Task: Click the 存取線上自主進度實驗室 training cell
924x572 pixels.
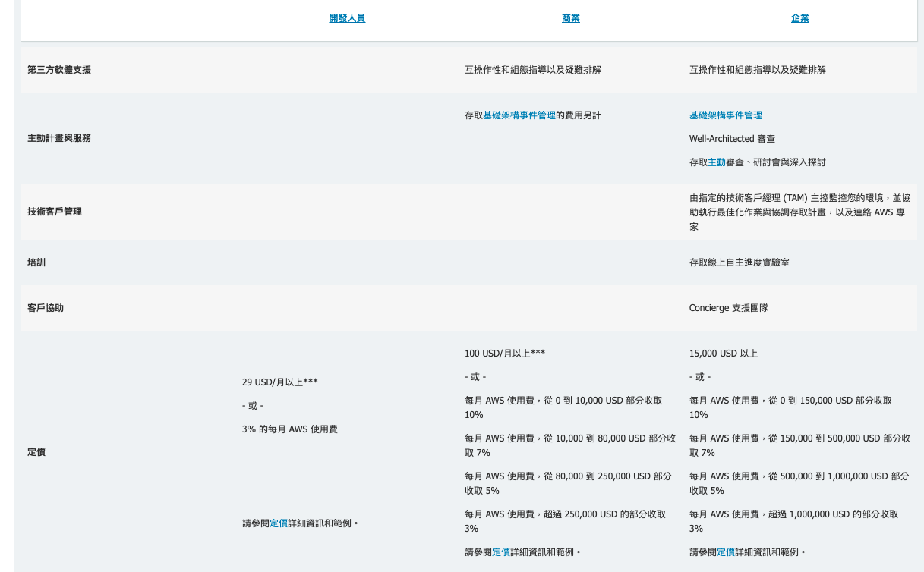Action: click(739, 262)
